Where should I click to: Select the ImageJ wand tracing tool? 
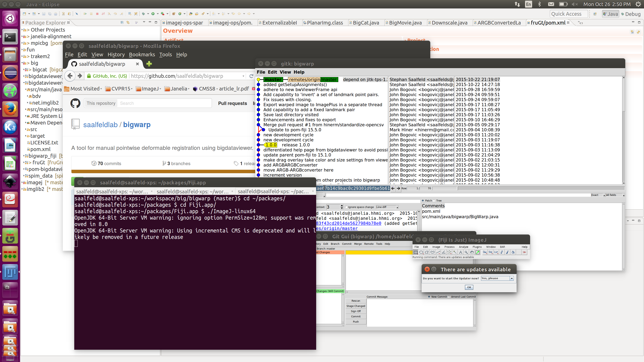[455, 252]
